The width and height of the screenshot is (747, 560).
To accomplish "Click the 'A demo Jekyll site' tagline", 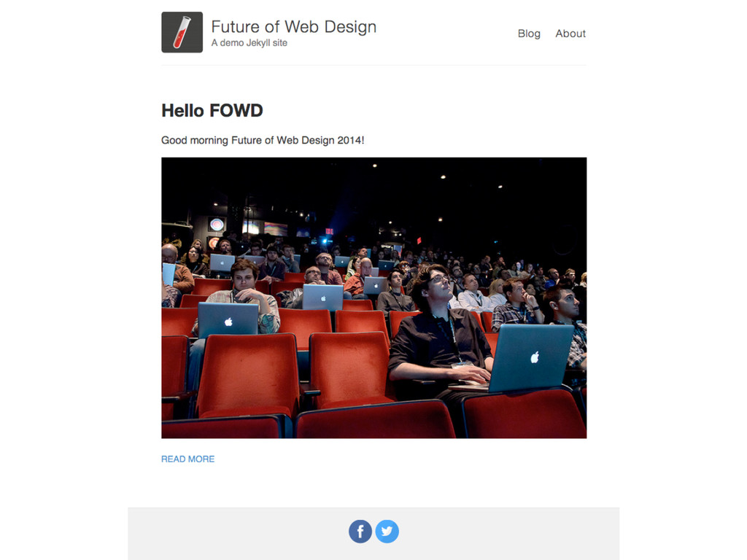I will (249, 43).
